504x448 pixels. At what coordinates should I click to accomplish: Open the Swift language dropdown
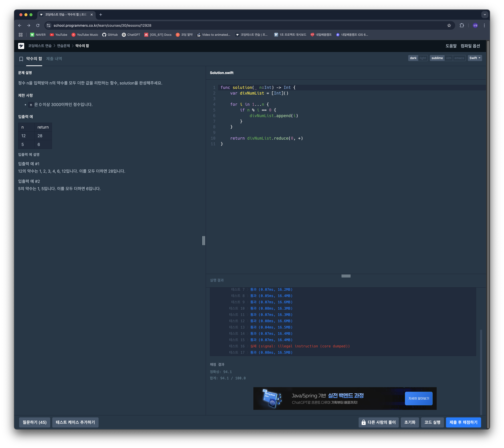[475, 58]
